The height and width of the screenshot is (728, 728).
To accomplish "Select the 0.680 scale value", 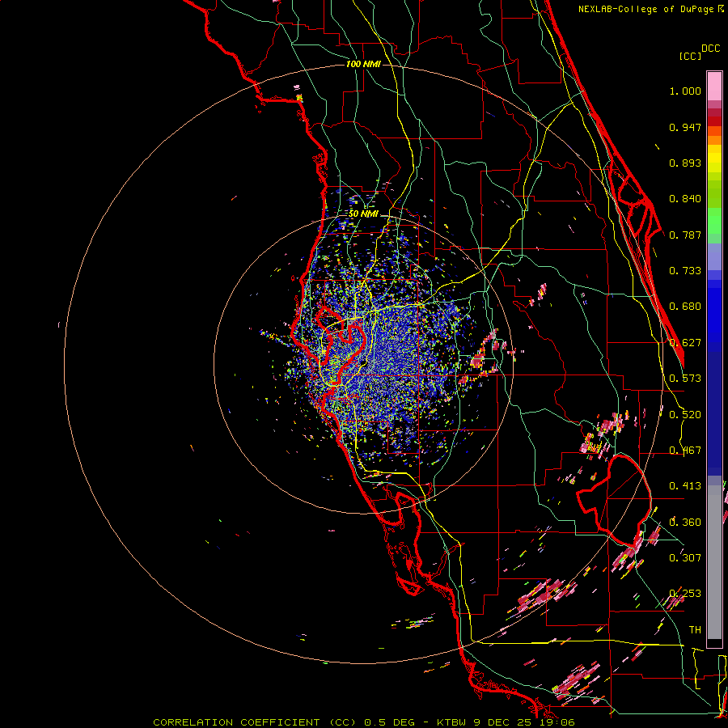I will point(685,307).
